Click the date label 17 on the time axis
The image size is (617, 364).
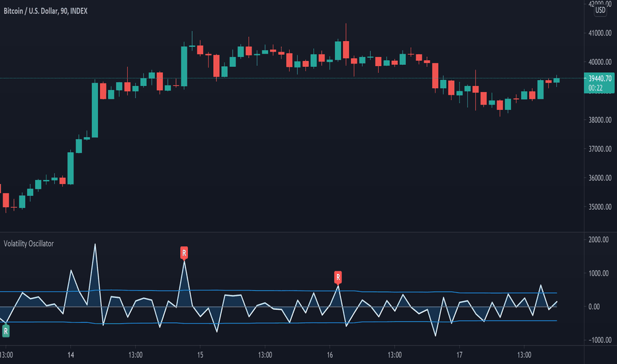point(459,355)
